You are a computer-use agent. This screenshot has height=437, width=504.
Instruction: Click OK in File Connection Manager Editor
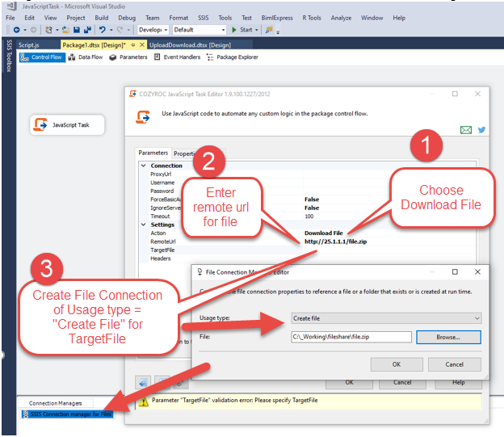pyautogui.click(x=397, y=364)
